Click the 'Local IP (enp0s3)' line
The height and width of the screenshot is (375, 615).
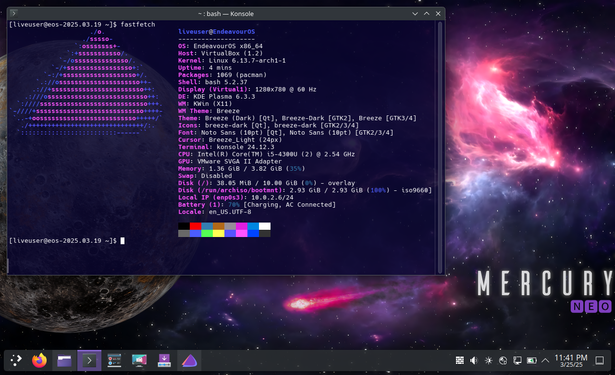coord(236,197)
